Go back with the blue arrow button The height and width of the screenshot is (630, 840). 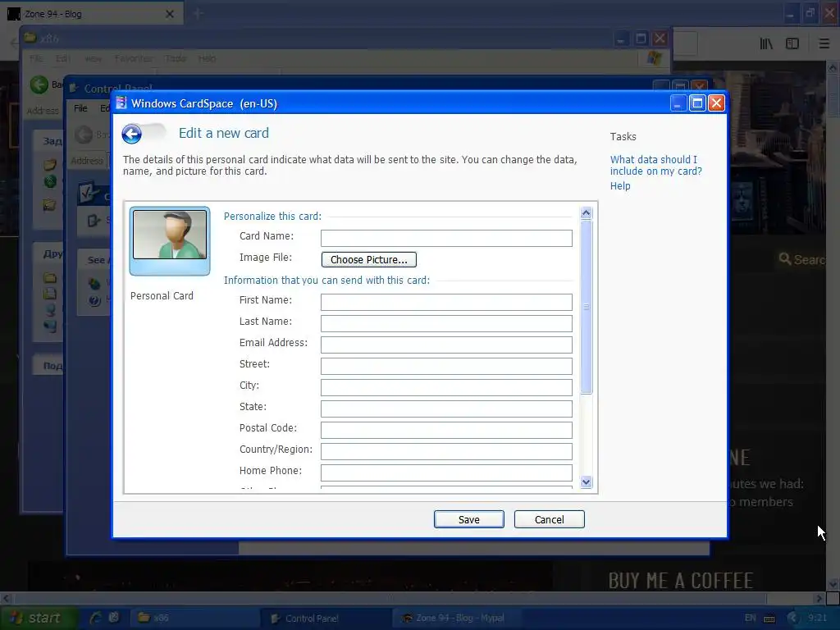point(131,134)
